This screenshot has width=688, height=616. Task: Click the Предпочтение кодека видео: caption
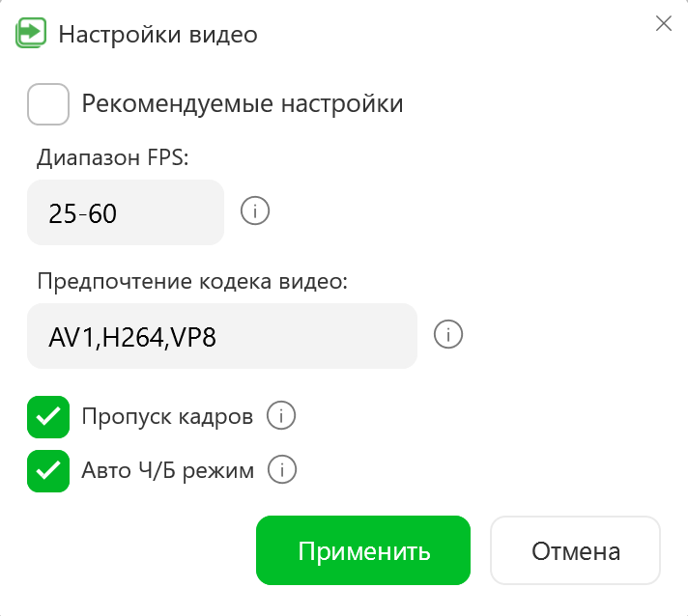[192, 282]
